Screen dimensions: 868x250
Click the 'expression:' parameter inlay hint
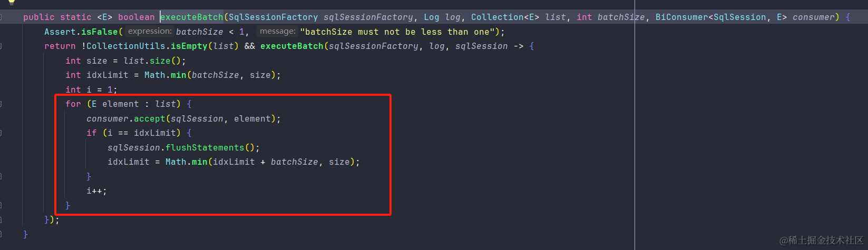(x=150, y=32)
